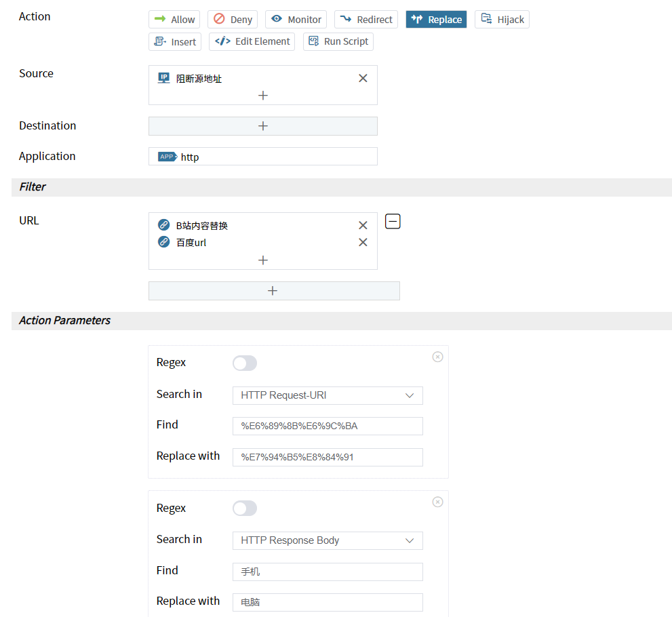The image size is (672, 617).
Task: Choose the Deny action
Action: point(233,20)
